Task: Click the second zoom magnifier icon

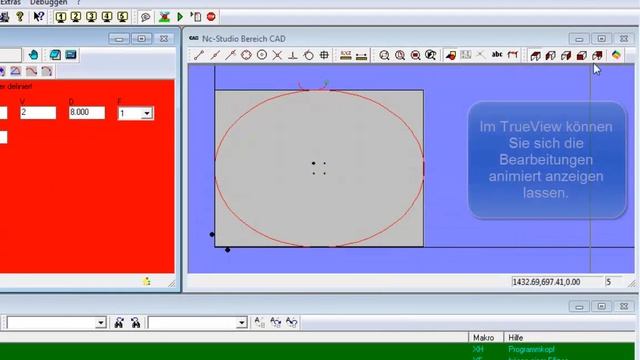Action: (400, 55)
